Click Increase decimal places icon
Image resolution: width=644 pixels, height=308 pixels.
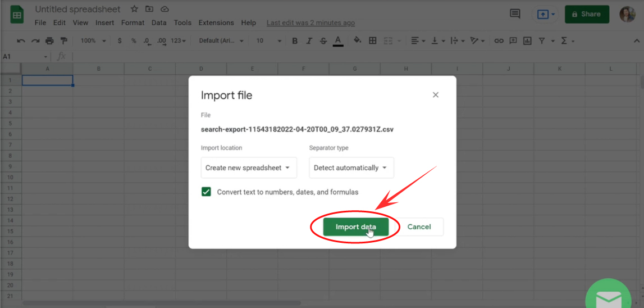tap(161, 40)
